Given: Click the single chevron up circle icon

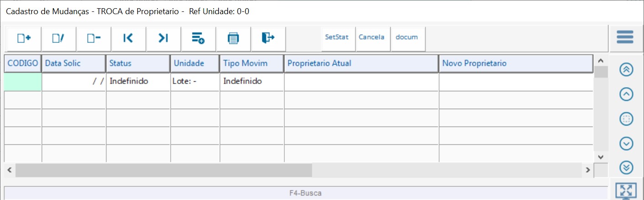Looking at the screenshot, I should pos(626,94).
